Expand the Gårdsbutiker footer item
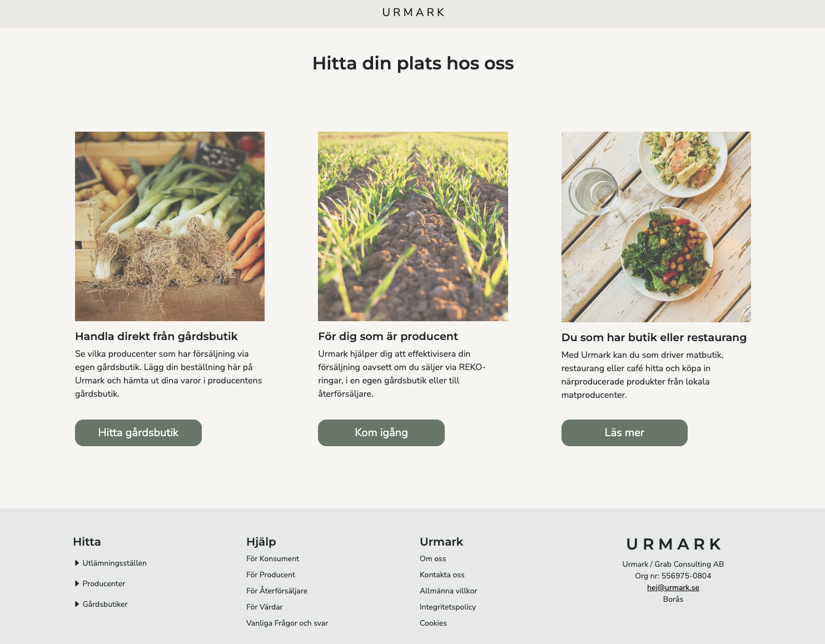The width and height of the screenshot is (825, 644). (x=101, y=604)
